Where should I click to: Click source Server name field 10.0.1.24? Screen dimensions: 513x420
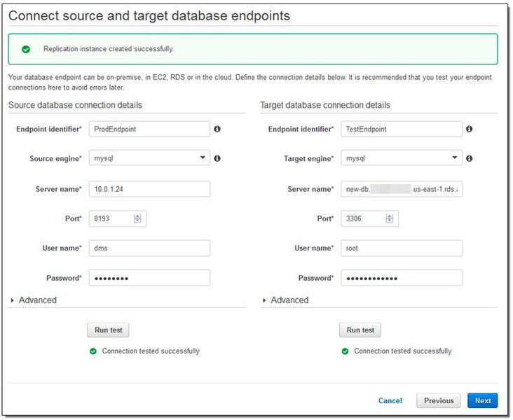pyautogui.click(x=149, y=189)
